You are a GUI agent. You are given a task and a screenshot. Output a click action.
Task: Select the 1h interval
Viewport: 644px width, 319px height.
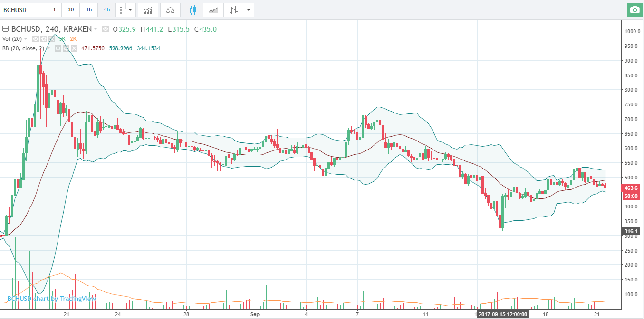click(x=88, y=9)
